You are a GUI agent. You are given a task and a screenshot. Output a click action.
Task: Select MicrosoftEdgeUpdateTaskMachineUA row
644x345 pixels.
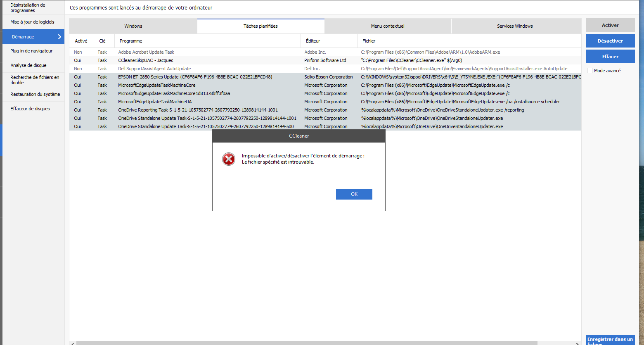click(325, 102)
